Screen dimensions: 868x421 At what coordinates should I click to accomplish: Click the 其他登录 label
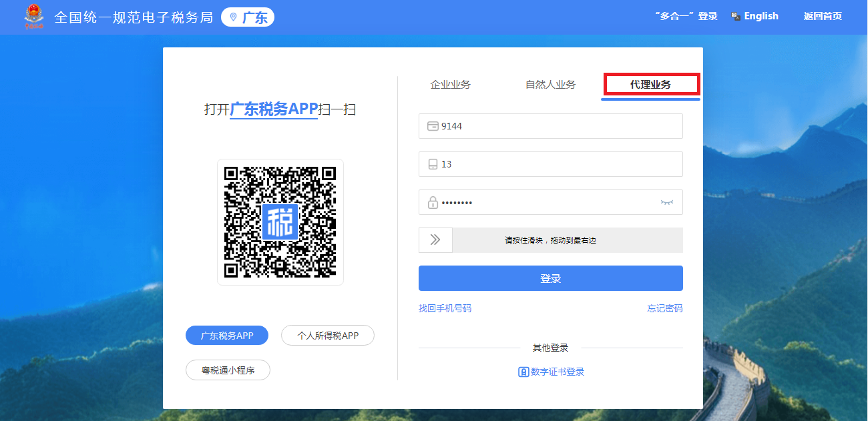(551, 348)
